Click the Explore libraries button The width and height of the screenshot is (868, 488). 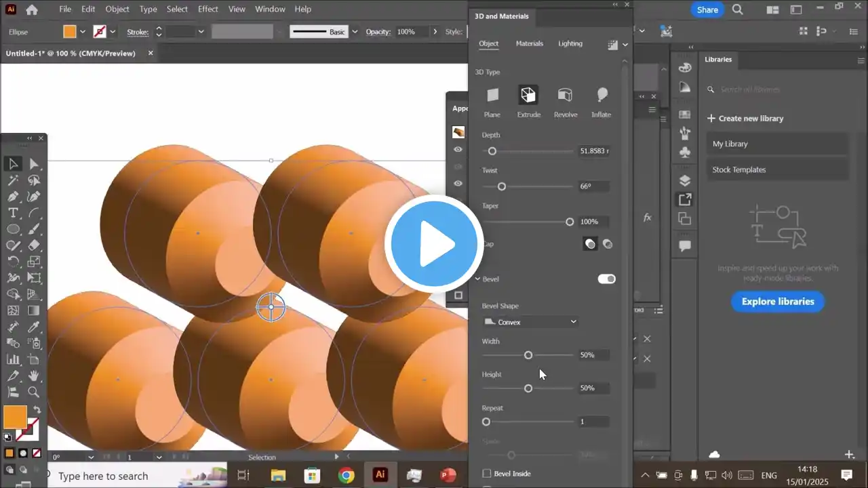tap(777, 302)
